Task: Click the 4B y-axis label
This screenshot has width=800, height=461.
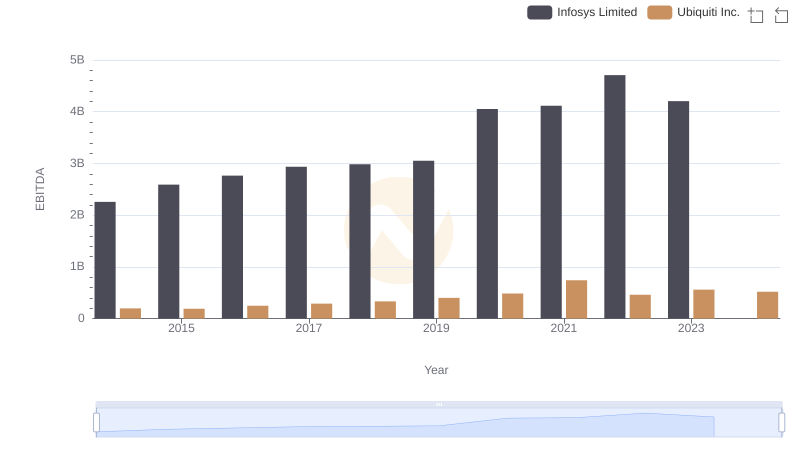Action: 77,111
